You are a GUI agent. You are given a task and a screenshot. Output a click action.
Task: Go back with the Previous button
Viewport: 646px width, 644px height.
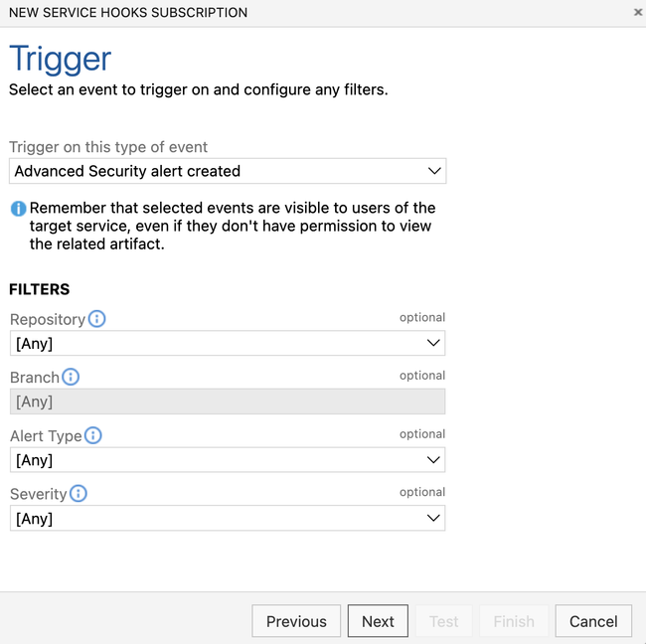pyautogui.click(x=296, y=621)
